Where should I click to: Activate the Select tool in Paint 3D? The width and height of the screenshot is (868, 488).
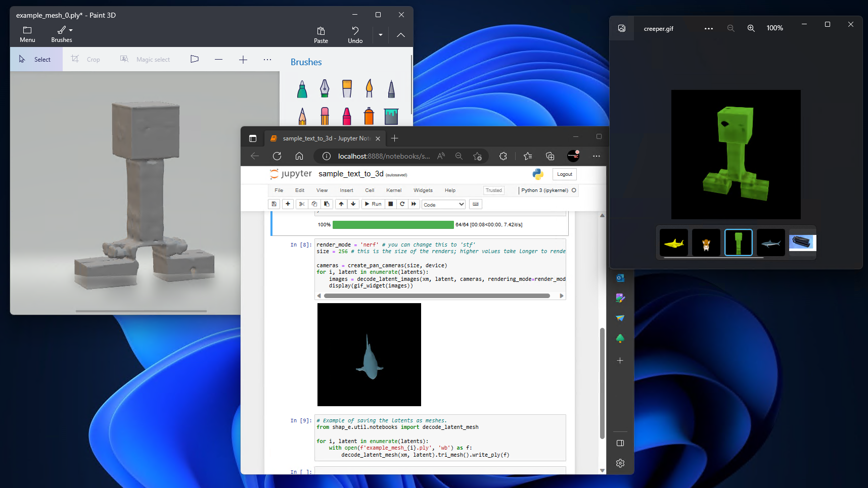click(x=36, y=59)
